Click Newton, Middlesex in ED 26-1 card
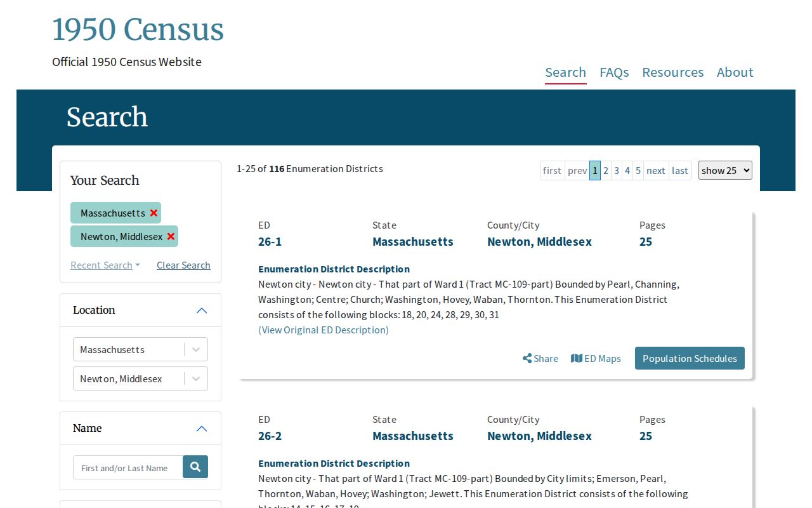The height and width of the screenshot is (508, 812). tap(539, 241)
